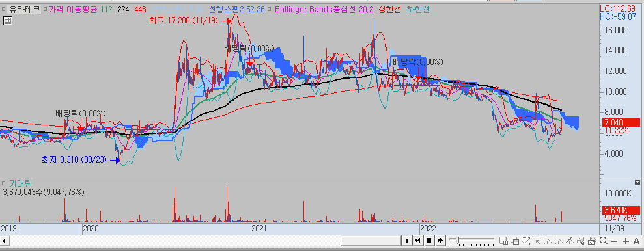
Task: Fast forward the chart replay
Action: coord(440,241)
